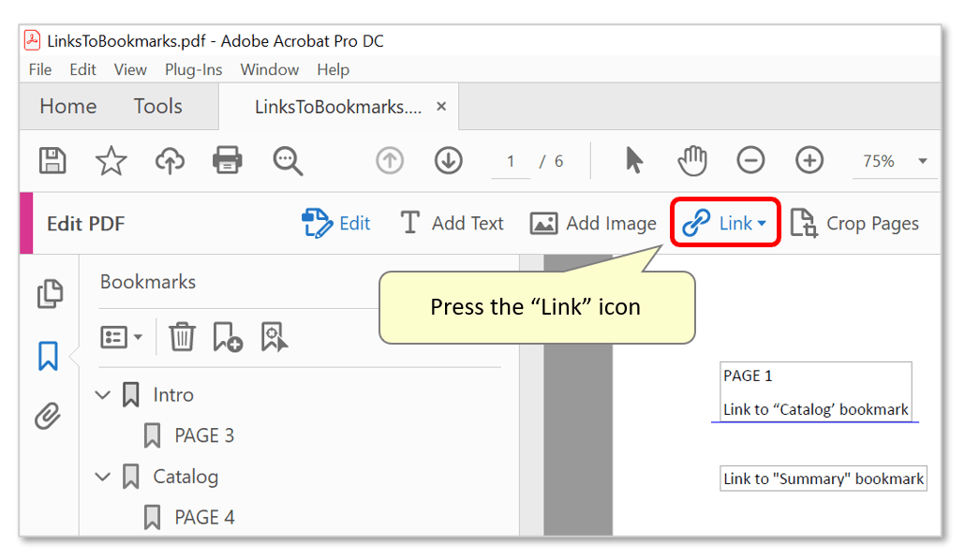Open the View menu

129,69
